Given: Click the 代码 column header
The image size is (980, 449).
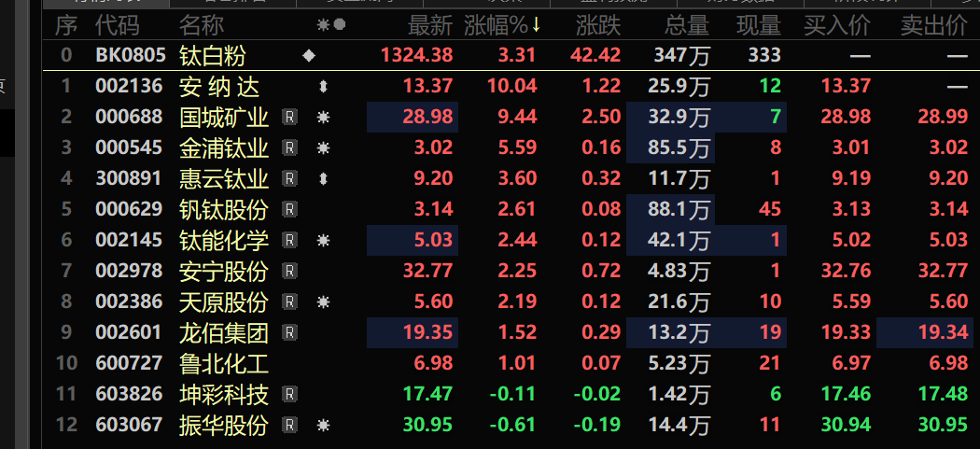Looking at the screenshot, I should (x=118, y=25).
